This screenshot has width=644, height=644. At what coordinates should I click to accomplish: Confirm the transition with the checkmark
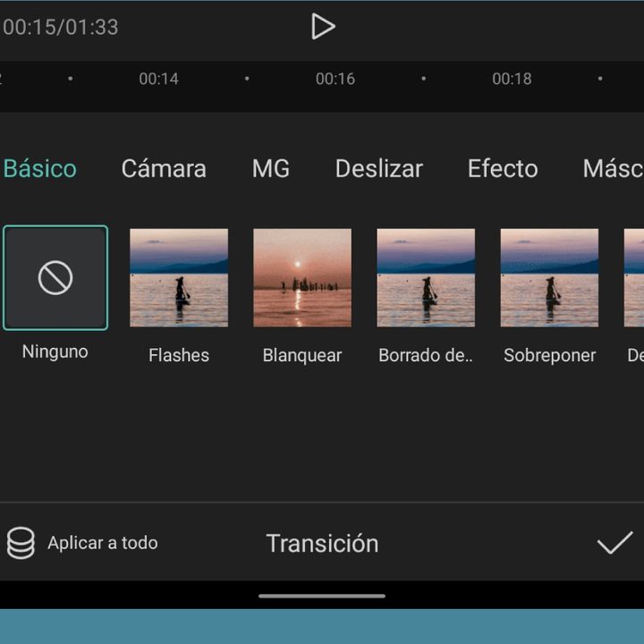tap(614, 543)
